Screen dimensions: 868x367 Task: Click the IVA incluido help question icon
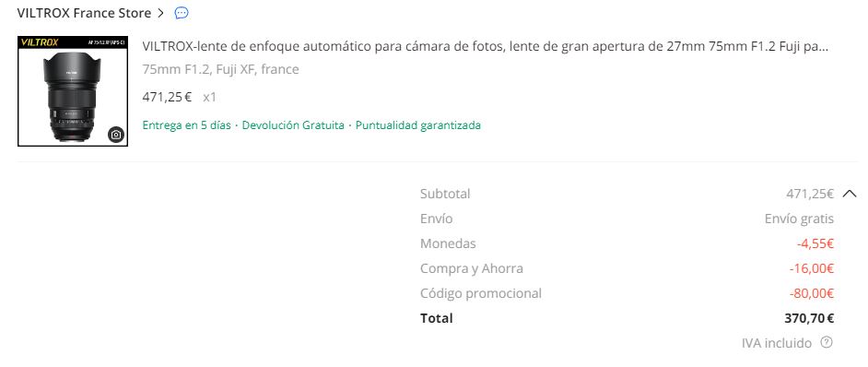(827, 342)
